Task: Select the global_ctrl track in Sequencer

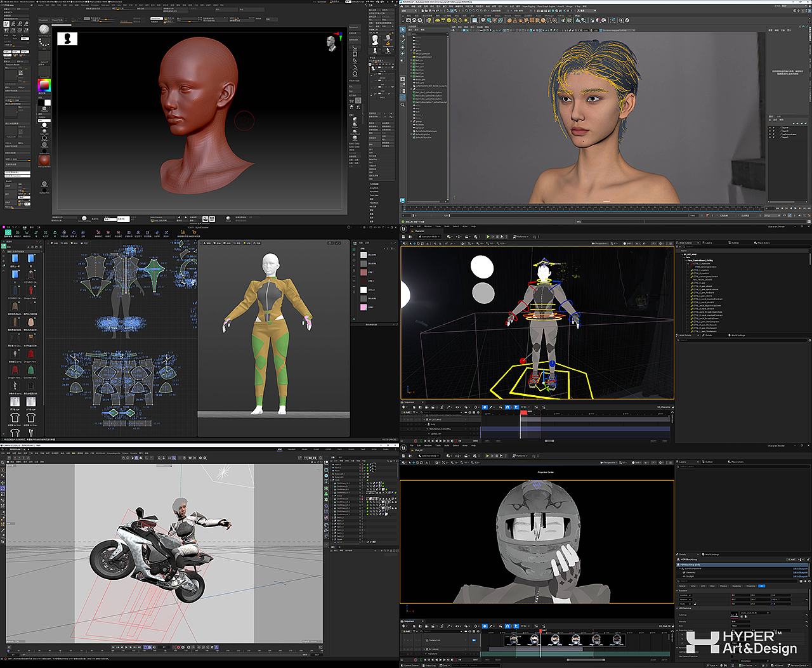Action: pos(435,434)
